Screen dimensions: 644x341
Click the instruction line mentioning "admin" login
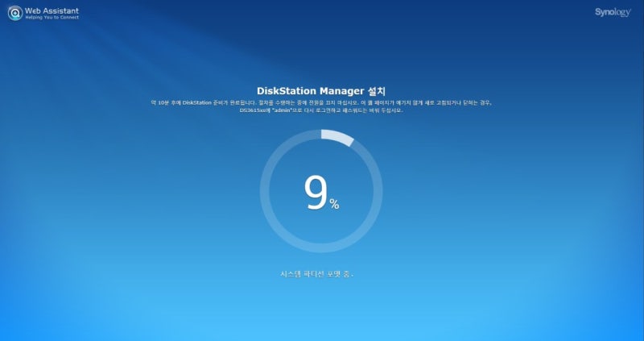coord(321,110)
